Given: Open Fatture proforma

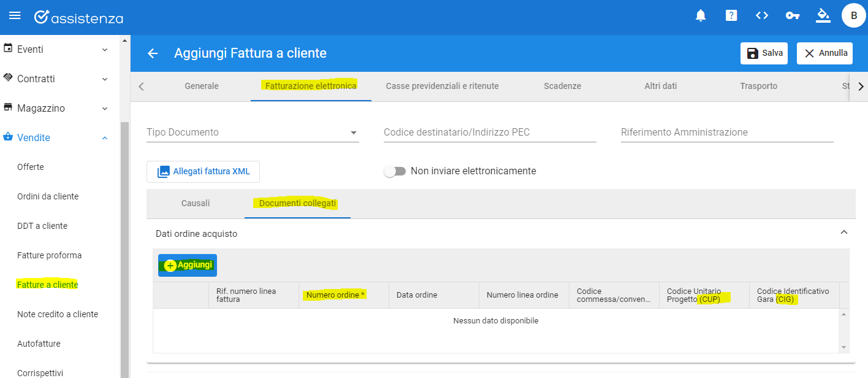Looking at the screenshot, I should tap(49, 255).
